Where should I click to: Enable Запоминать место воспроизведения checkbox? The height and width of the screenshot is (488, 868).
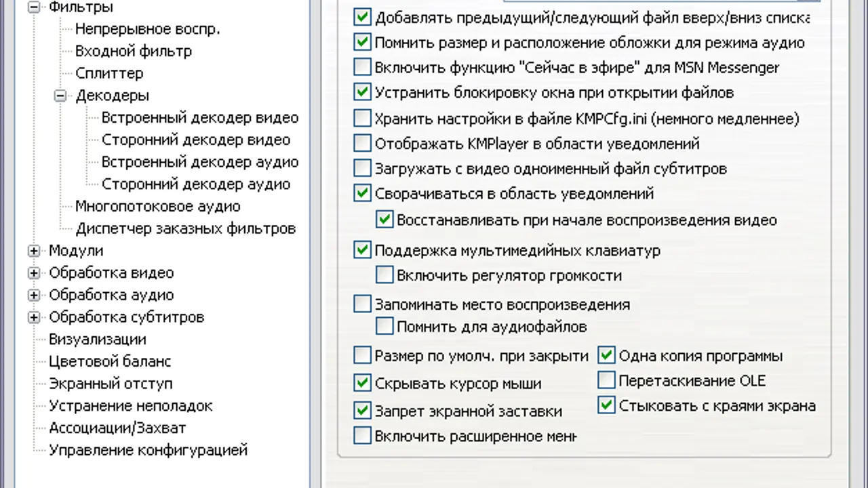(x=363, y=304)
